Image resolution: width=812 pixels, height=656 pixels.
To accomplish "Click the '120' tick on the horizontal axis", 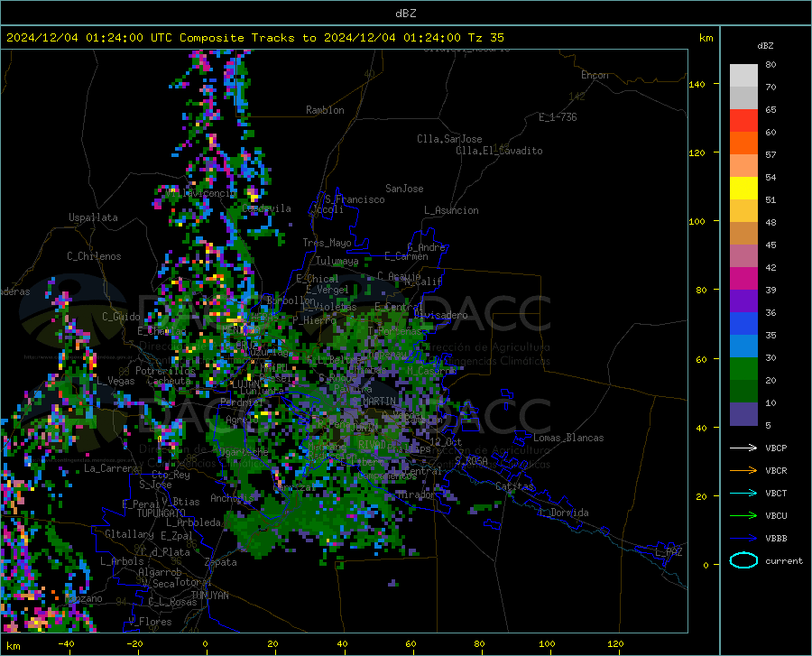I will (615, 643).
